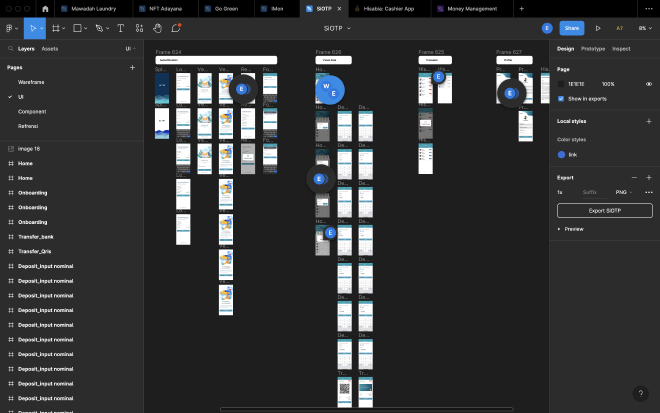The image size is (660, 413).
Task: Click the export scale 1x field
Action: coord(560,192)
